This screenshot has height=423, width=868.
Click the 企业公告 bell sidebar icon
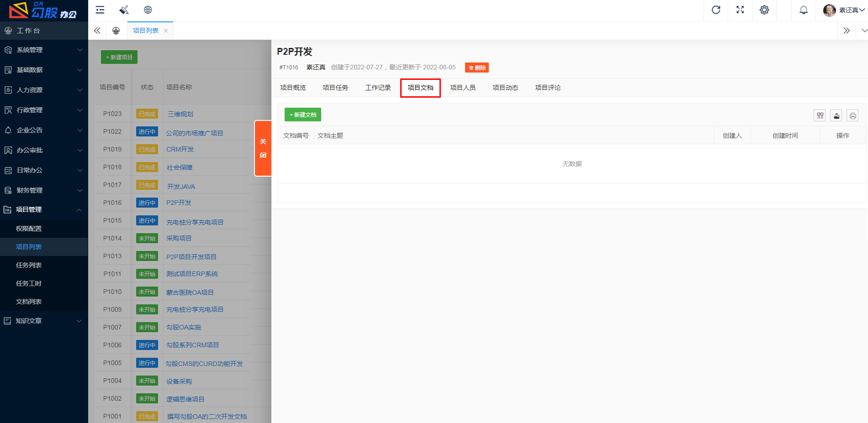(8, 130)
